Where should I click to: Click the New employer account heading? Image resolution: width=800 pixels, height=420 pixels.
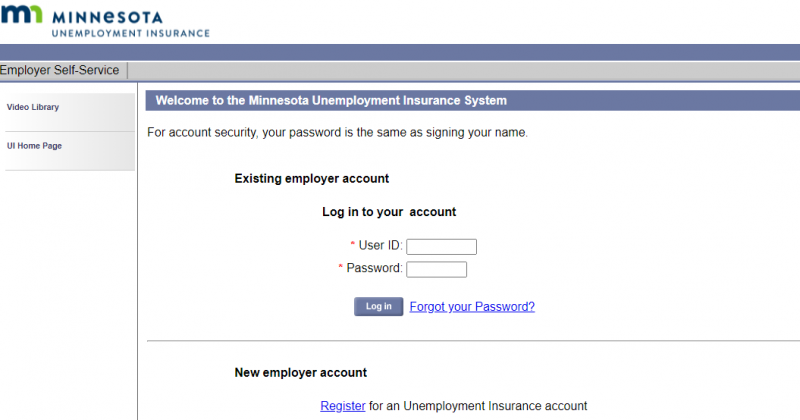click(300, 373)
